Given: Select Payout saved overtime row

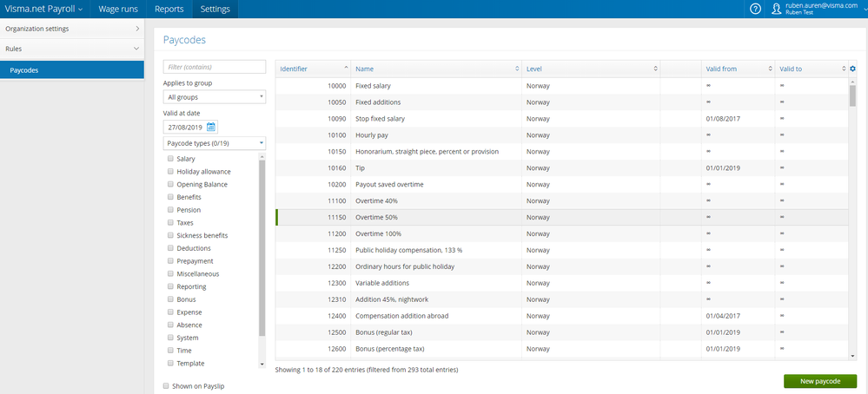Looking at the screenshot, I should [561, 184].
